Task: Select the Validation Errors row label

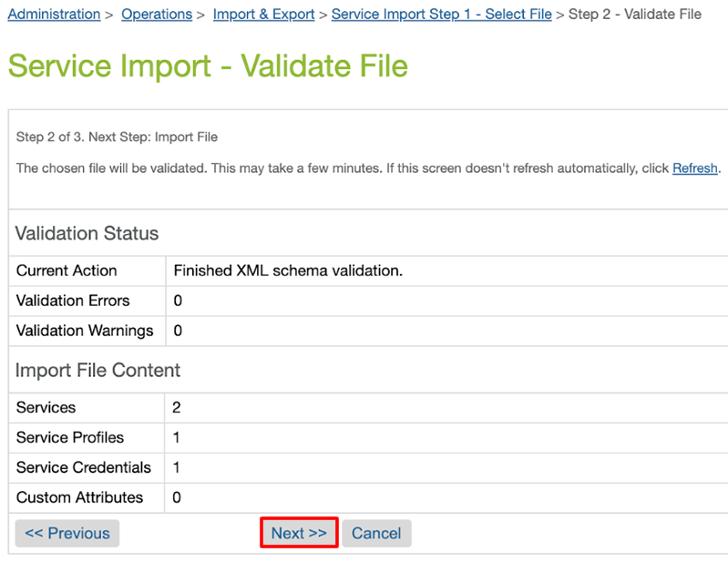Action: 73,301
